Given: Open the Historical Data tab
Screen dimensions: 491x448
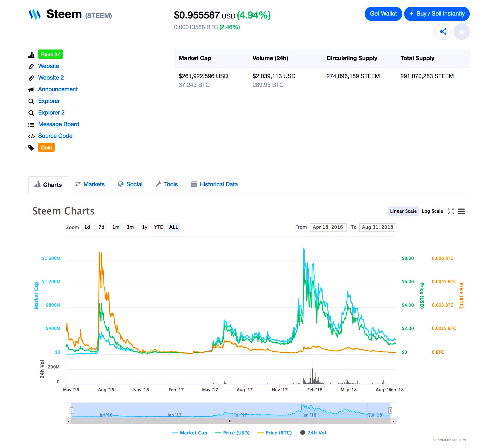Looking at the screenshot, I should tap(218, 184).
